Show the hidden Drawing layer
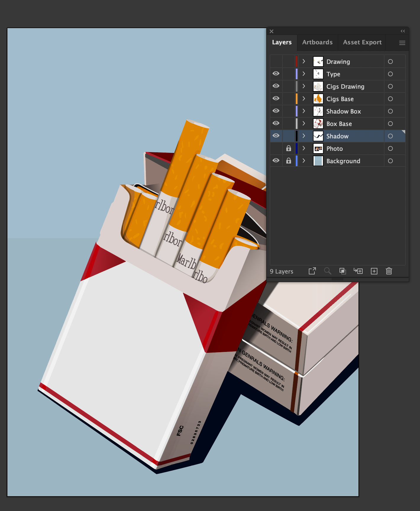 click(x=276, y=62)
